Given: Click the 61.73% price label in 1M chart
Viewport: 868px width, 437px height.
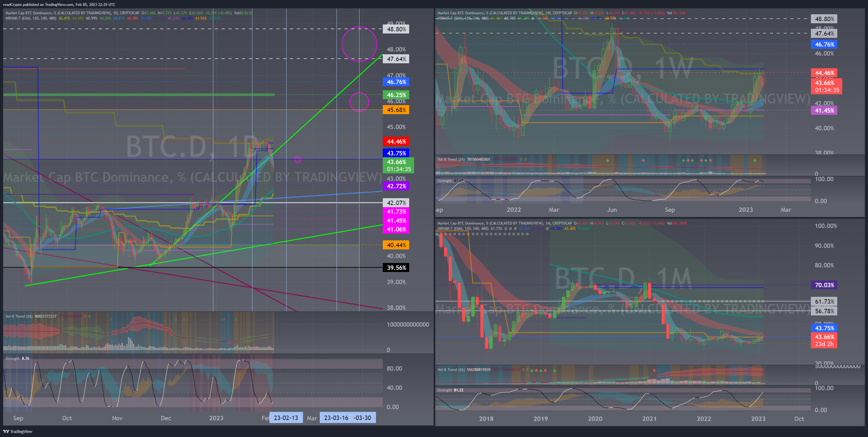Looking at the screenshot, I should click(x=824, y=302).
